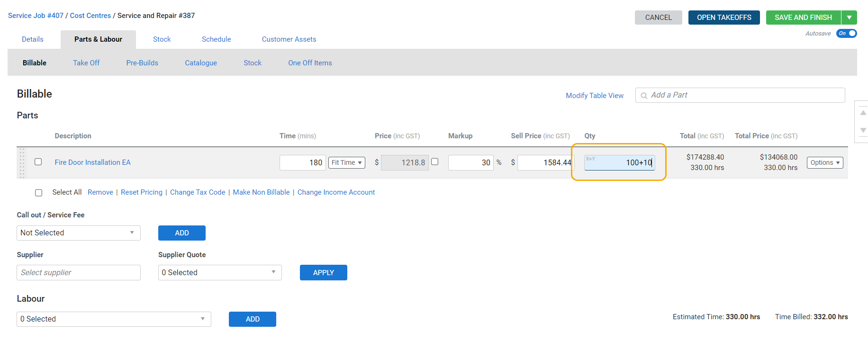Click the search icon in Add a Part
Image resolution: width=868 pixels, height=341 pixels.
pos(644,96)
